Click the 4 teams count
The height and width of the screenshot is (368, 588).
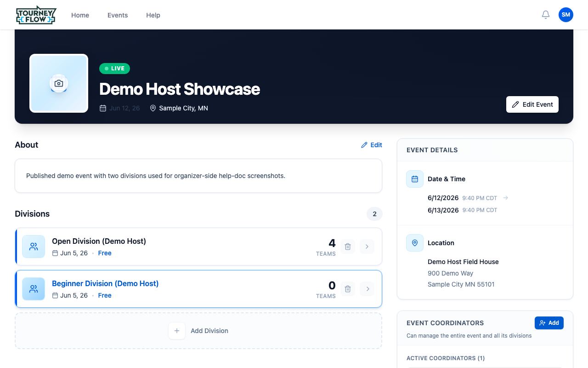(x=332, y=243)
